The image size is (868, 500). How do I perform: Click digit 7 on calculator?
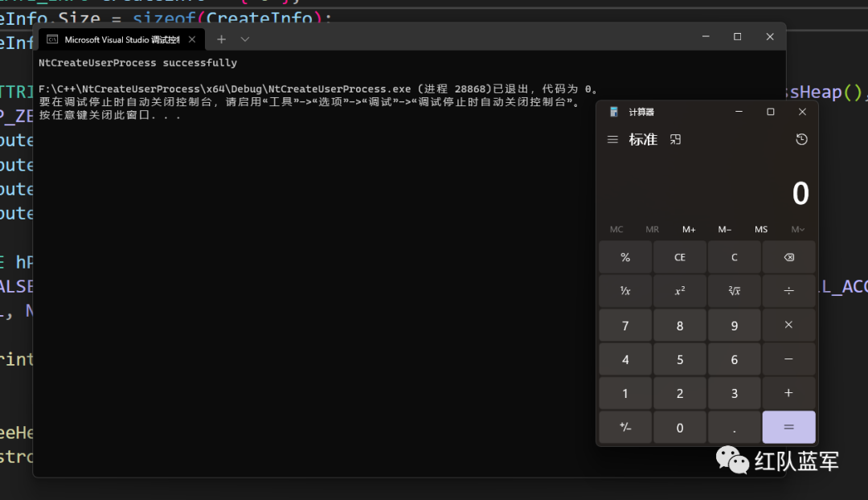coord(625,325)
